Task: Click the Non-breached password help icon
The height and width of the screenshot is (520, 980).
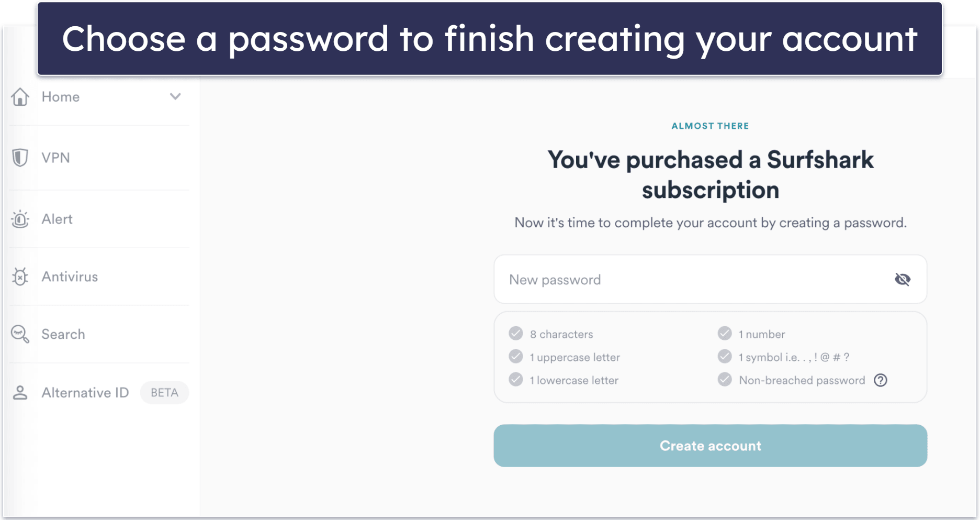Action: pyautogui.click(x=881, y=380)
